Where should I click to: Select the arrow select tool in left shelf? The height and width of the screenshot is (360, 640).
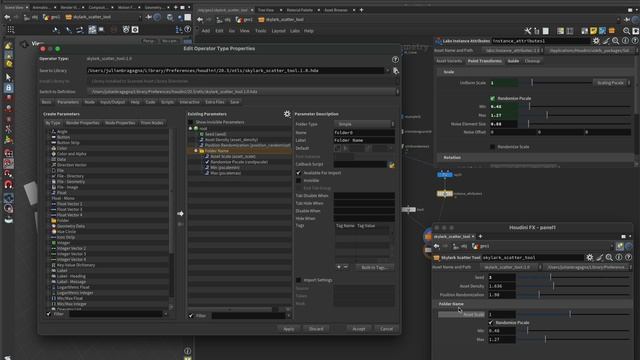coord(8,77)
